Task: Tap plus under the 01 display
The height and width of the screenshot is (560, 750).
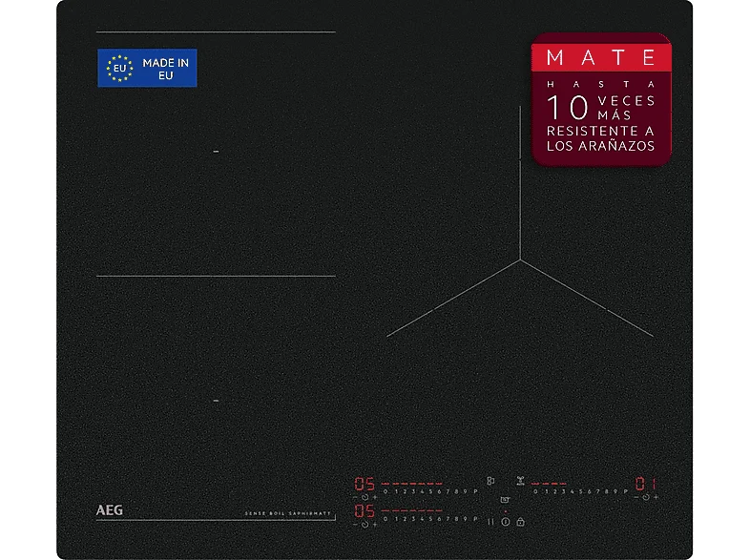Action: [x=656, y=497]
